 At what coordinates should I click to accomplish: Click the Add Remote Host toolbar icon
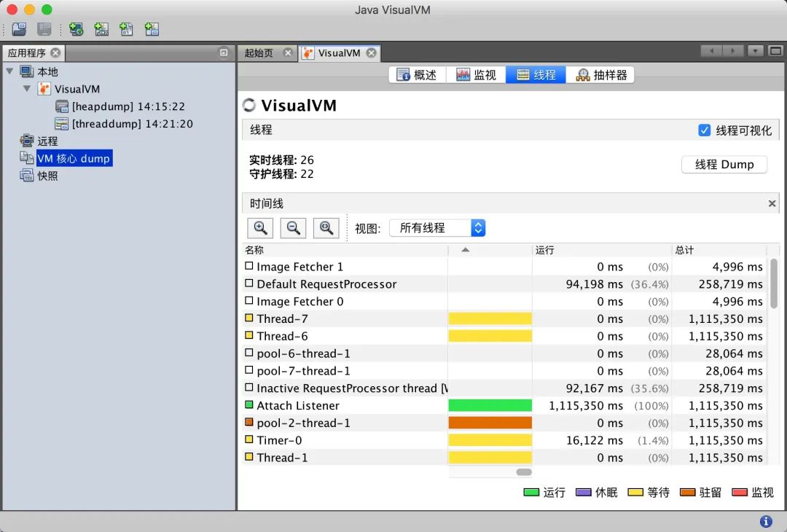tap(76, 29)
